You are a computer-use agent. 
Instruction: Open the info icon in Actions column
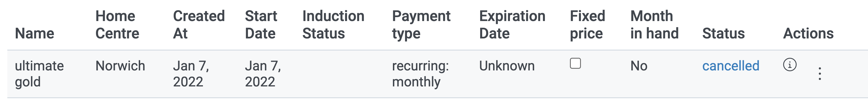[x=789, y=65]
